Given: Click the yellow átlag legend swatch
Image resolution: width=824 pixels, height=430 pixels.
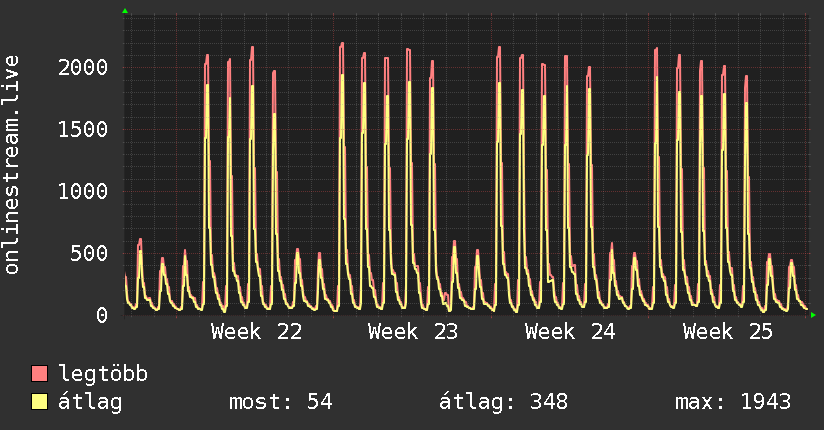Looking at the screenshot, I should [x=39, y=401].
